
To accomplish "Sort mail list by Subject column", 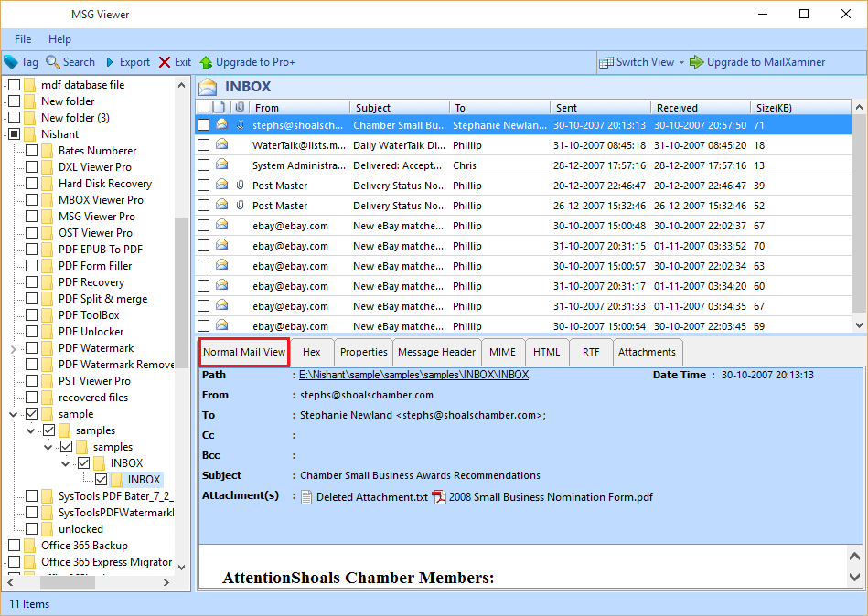I will [399, 107].
